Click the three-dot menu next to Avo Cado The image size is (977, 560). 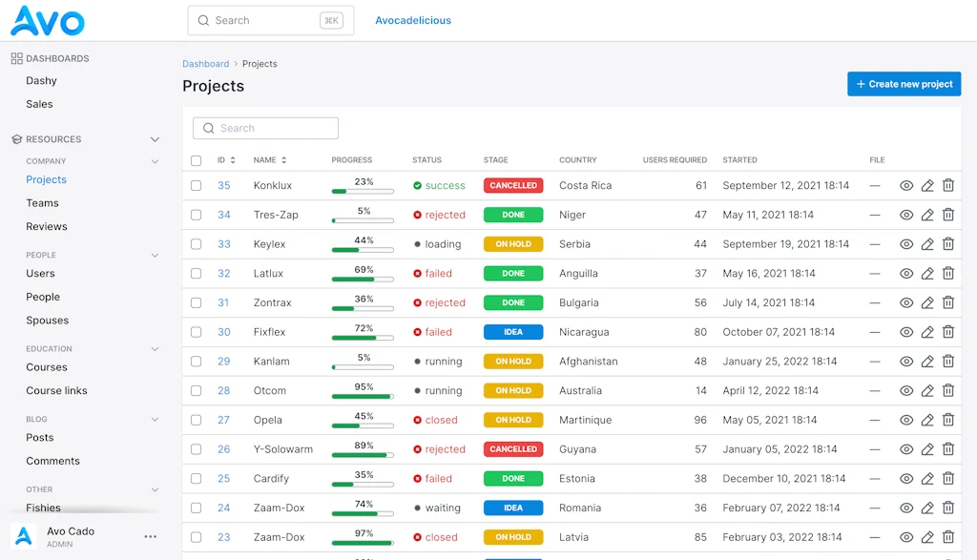pos(150,537)
